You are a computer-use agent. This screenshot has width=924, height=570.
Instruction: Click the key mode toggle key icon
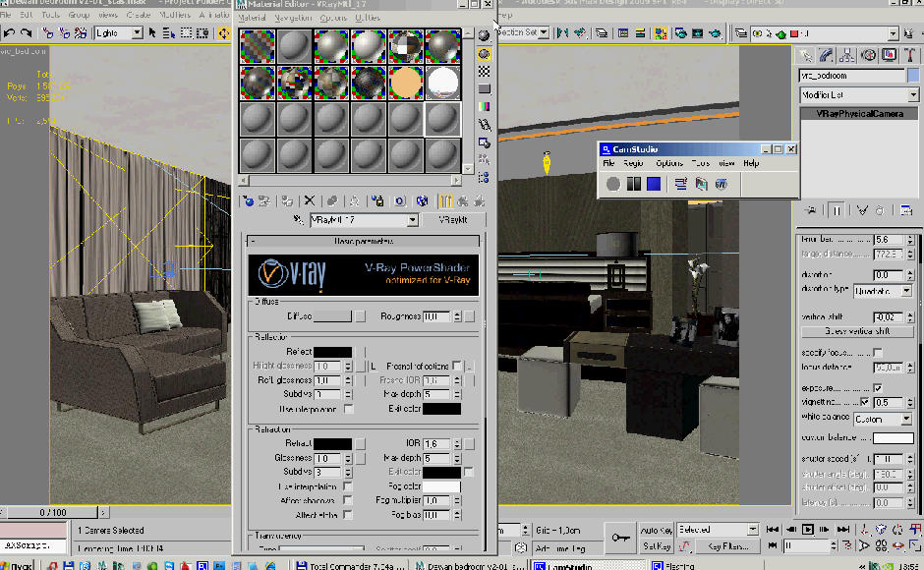pos(620,538)
